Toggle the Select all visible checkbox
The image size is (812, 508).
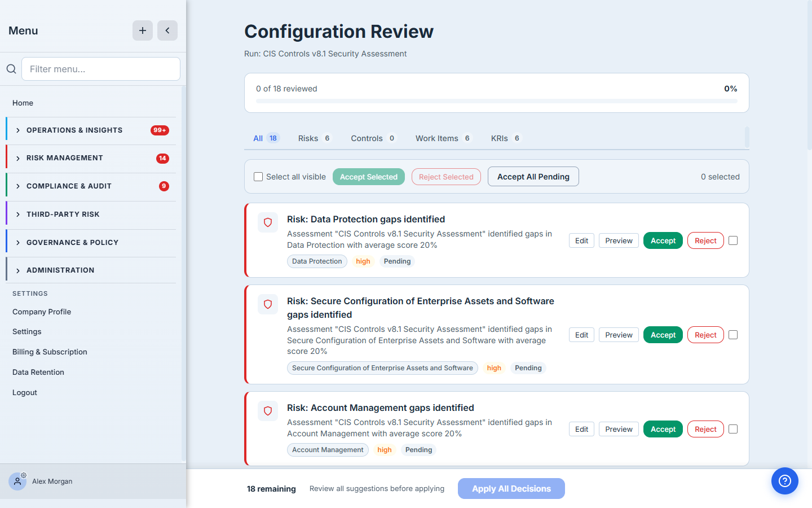coord(258,177)
